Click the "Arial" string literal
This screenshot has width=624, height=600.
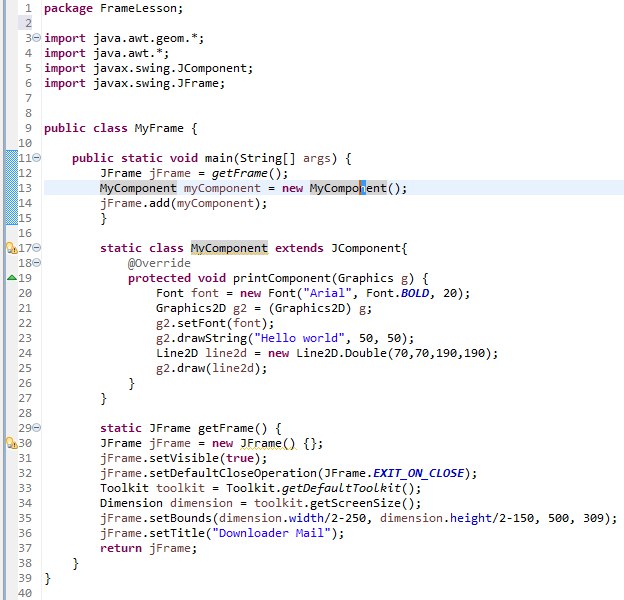327,293
